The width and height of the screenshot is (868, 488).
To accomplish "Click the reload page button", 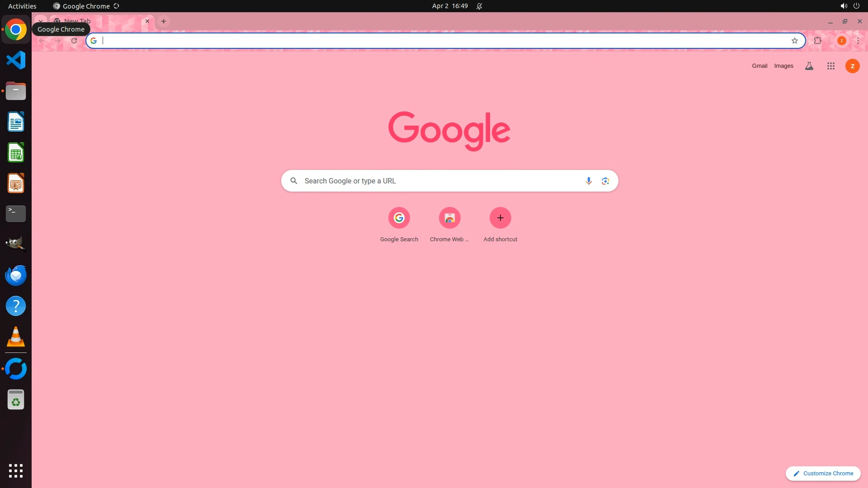I will point(74,41).
